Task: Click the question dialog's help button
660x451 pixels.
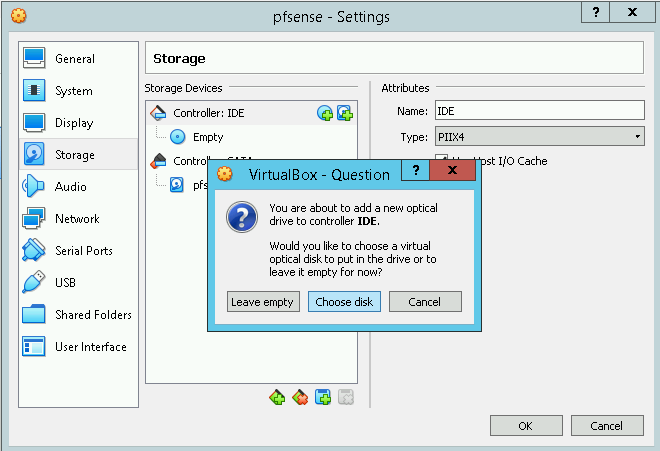Action: pyautogui.click(x=416, y=171)
